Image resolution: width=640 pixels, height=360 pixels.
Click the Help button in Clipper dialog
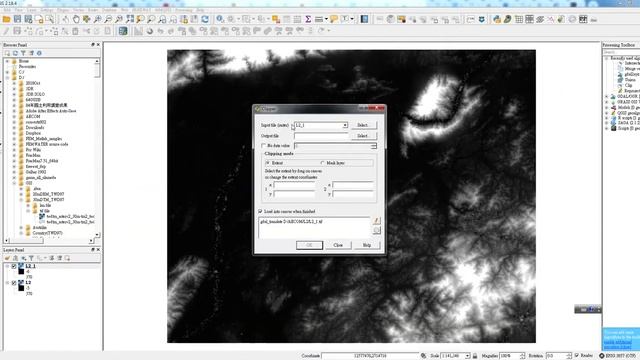point(367,245)
